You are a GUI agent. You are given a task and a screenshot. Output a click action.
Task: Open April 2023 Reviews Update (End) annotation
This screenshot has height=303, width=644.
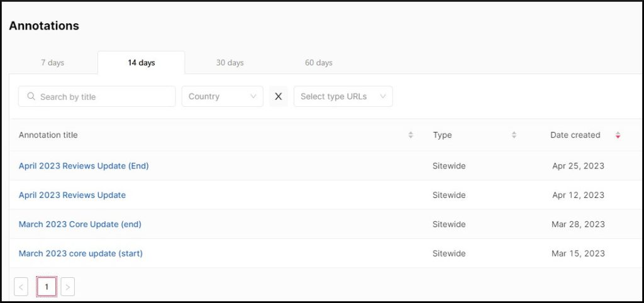(84, 166)
